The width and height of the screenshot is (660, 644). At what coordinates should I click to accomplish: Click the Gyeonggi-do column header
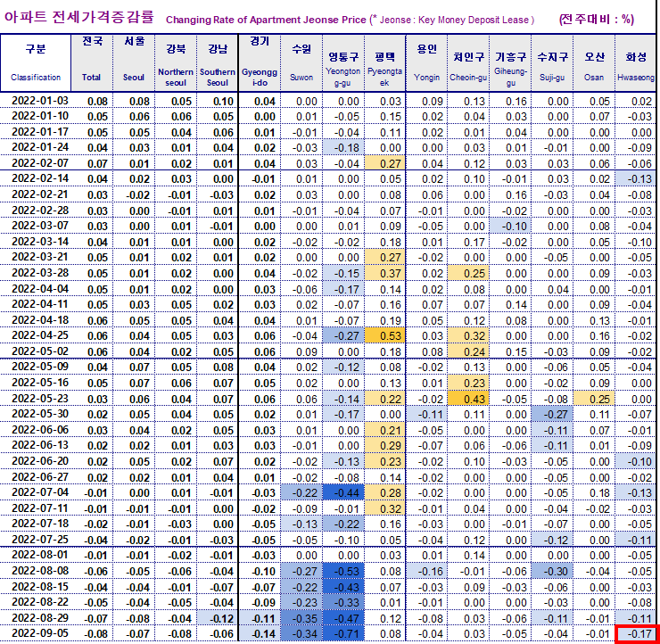coord(260,62)
